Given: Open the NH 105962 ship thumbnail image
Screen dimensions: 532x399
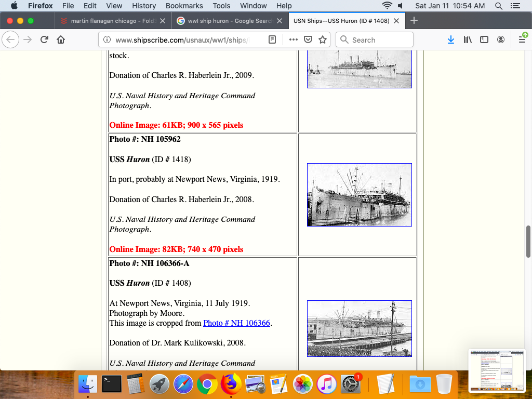Looking at the screenshot, I should [x=359, y=195].
